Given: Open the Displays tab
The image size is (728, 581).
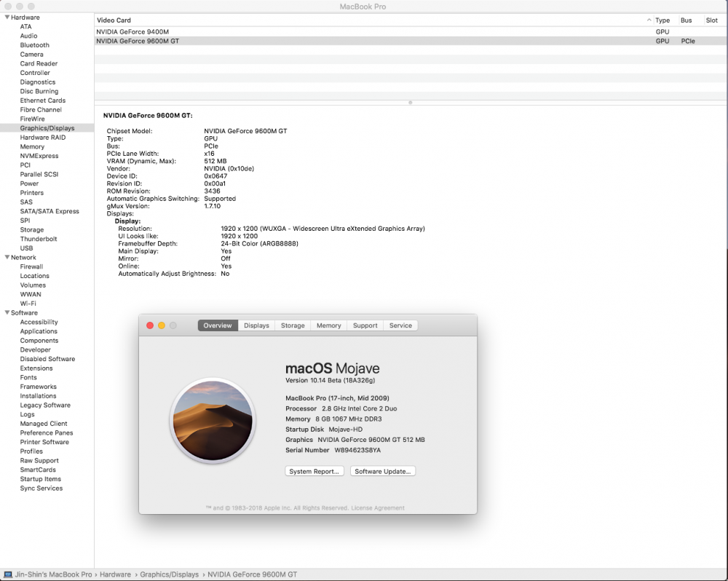Looking at the screenshot, I should pyautogui.click(x=257, y=325).
